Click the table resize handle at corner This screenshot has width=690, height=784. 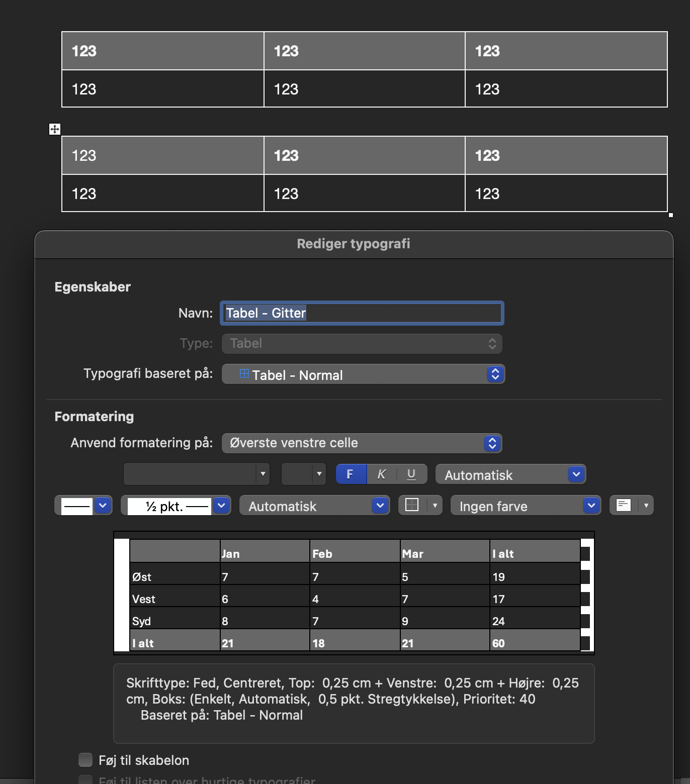tap(671, 215)
